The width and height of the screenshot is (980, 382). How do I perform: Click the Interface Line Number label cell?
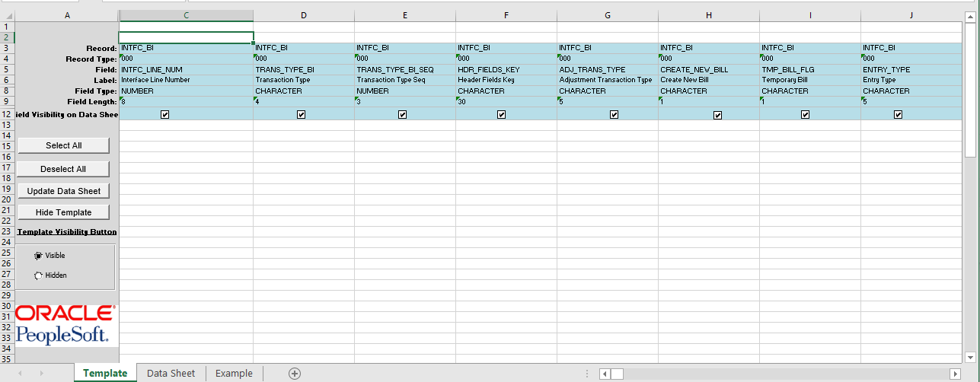(187, 80)
